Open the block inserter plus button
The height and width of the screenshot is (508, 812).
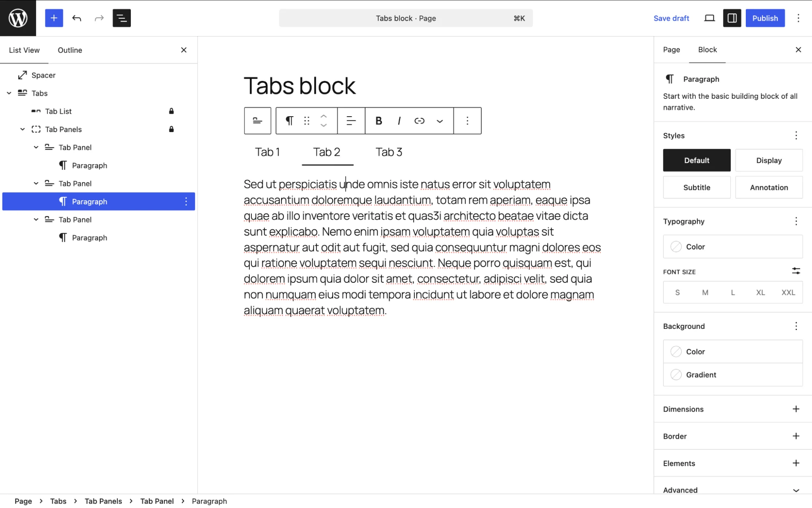point(54,18)
